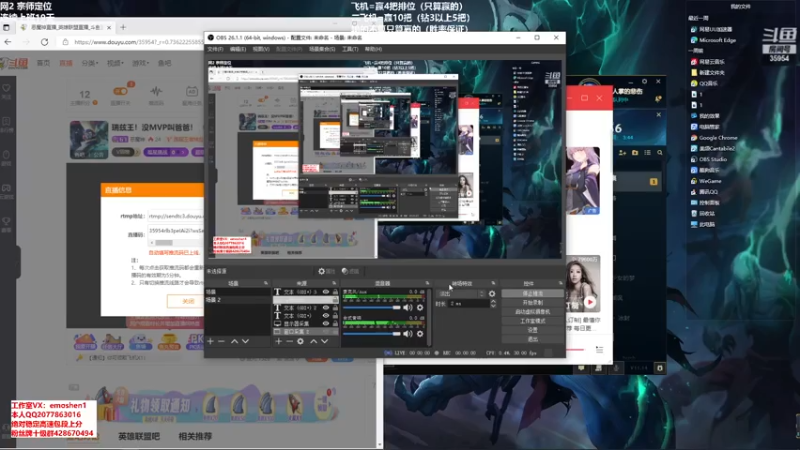Undock the 场景 panel with its float icon
The width and height of the screenshot is (800, 450).
(266, 283)
